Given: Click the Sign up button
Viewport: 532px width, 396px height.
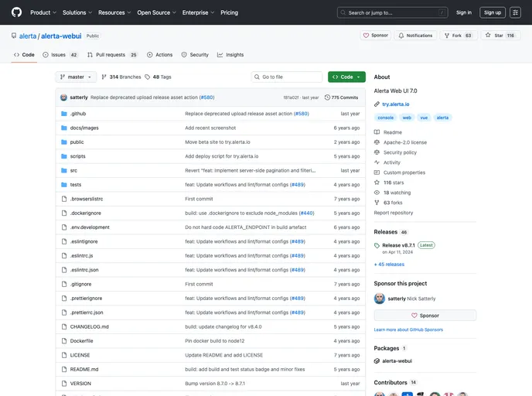Looking at the screenshot, I should (x=493, y=12).
